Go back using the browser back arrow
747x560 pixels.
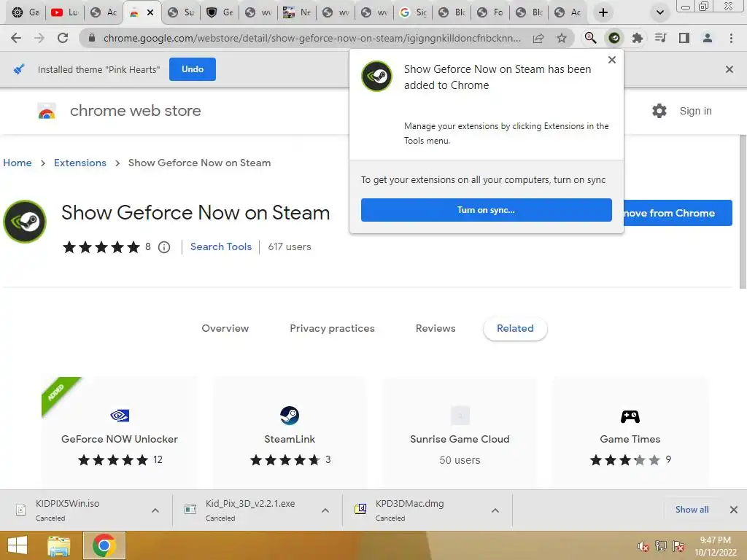[16, 38]
